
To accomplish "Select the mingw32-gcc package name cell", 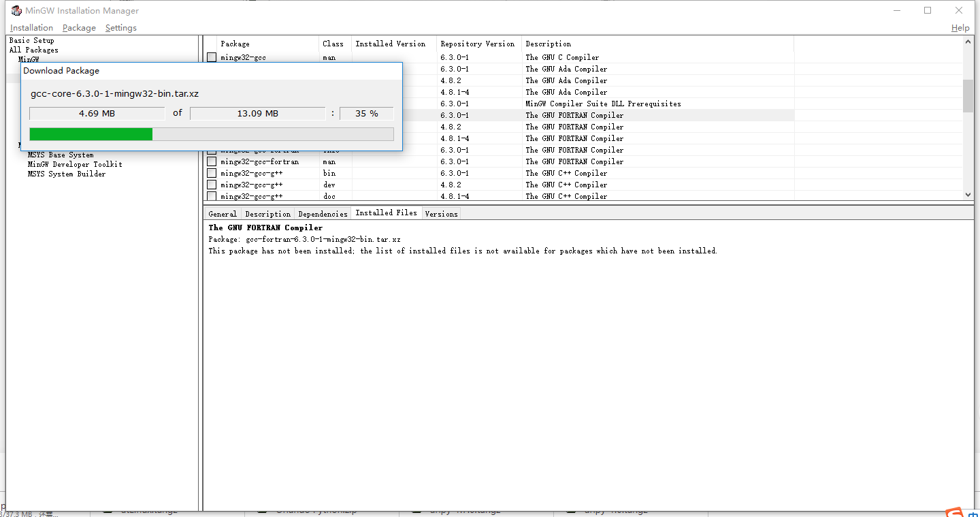I will tap(243, 58).
